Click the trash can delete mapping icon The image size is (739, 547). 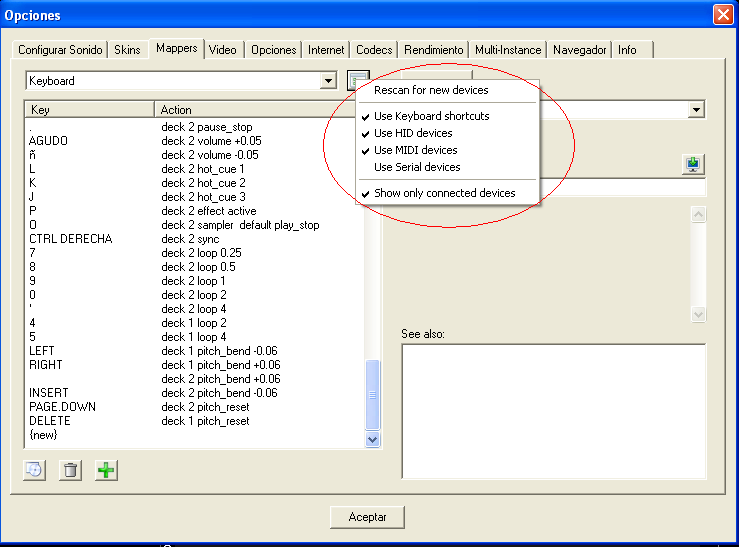click(x=70, y=470)
